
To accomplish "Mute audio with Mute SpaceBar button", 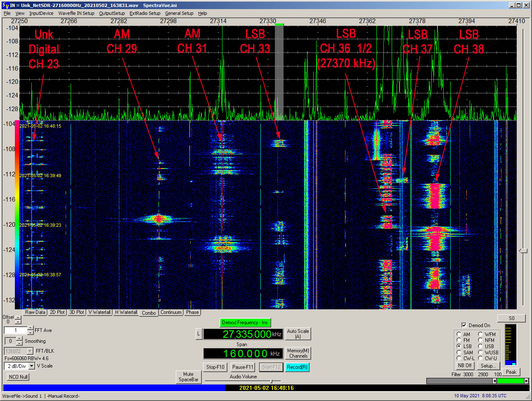I will coord(189,377).
